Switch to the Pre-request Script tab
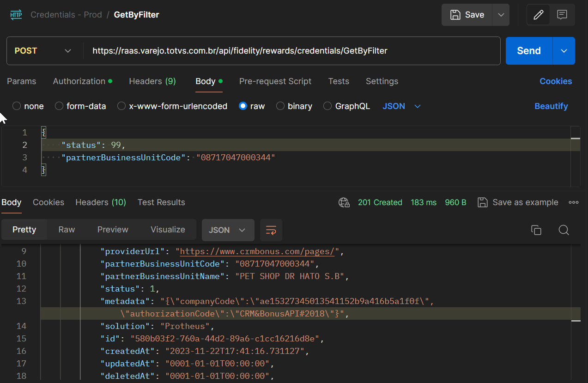 [275, 81]
